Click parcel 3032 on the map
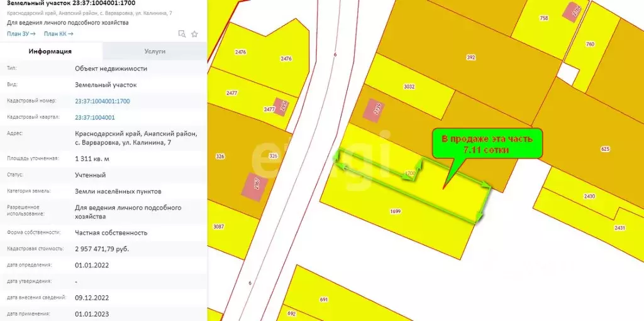The height and width of the screenshot is (321, 644). (x=409, y=86)
